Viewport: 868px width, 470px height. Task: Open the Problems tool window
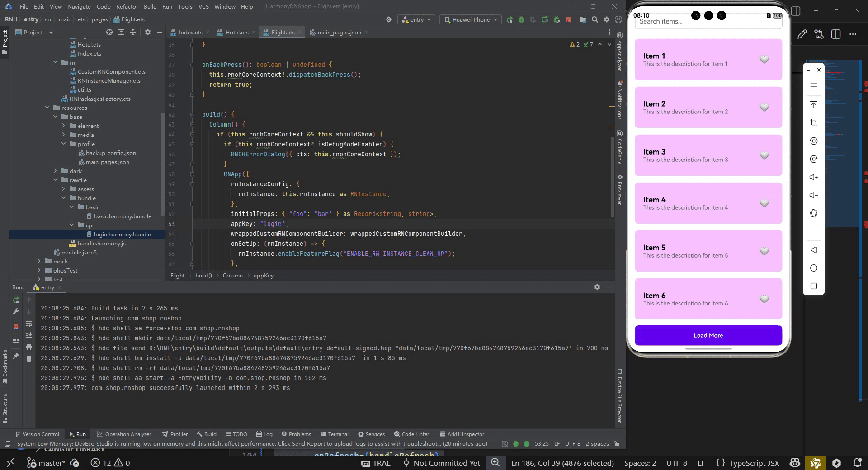[x=296, y=434]
